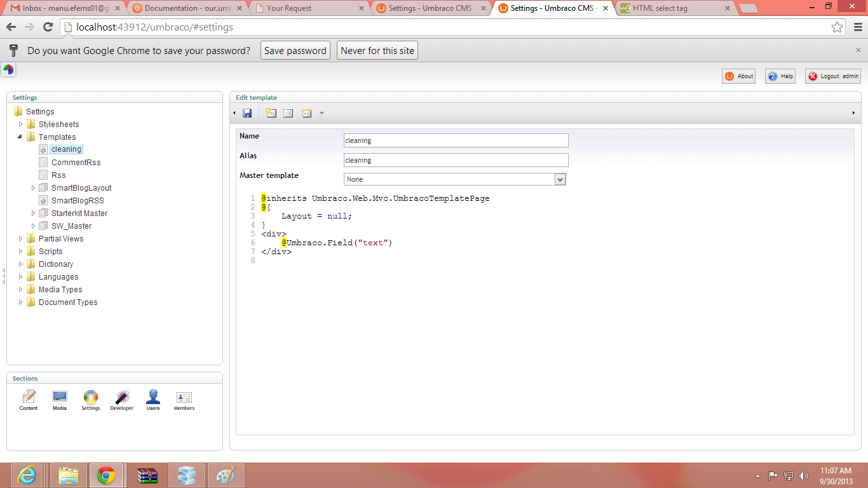Select the SW_Master template
Viewport: 868px width, 488px height.
click(71, 226)
